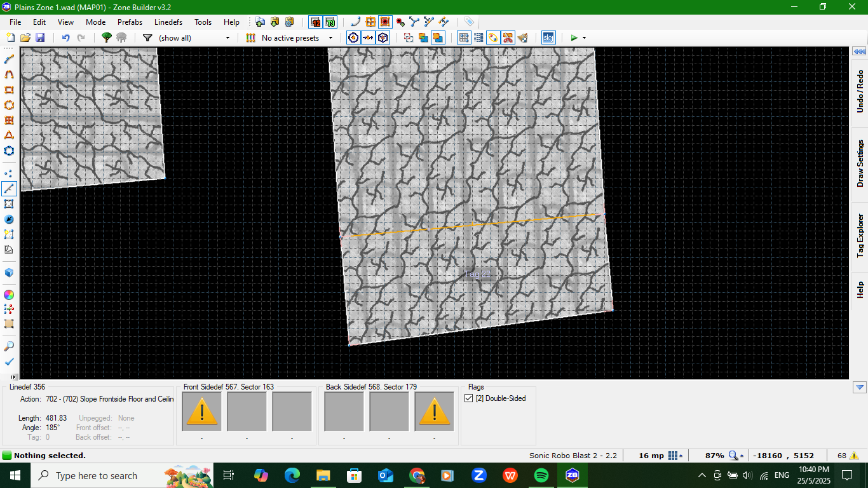Switch to Linedefs mode in left sidebar

pyautogui.click(x=9, y=189)
